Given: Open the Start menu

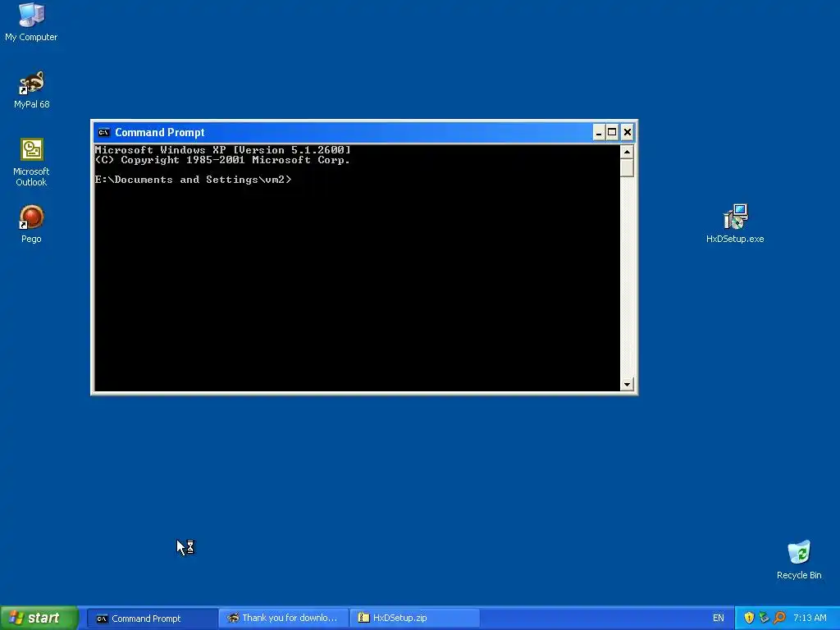Looking at the screenshot, I should [x=39, y=618].
